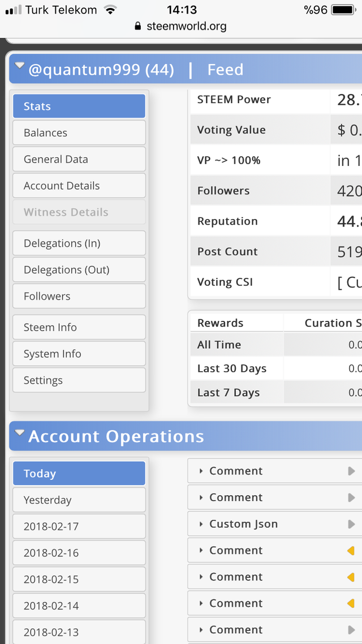Image resolution: width=362 pixels, height=644 pixels.
Task: Tap the battery icon in the status bar
Action: pos(344,10)
